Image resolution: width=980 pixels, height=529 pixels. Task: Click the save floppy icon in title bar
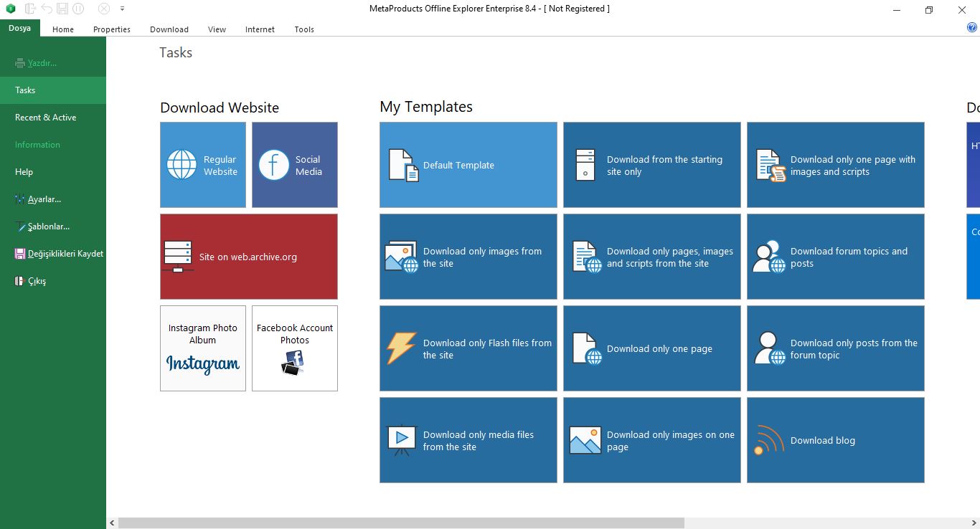click(x=62, y=9)
